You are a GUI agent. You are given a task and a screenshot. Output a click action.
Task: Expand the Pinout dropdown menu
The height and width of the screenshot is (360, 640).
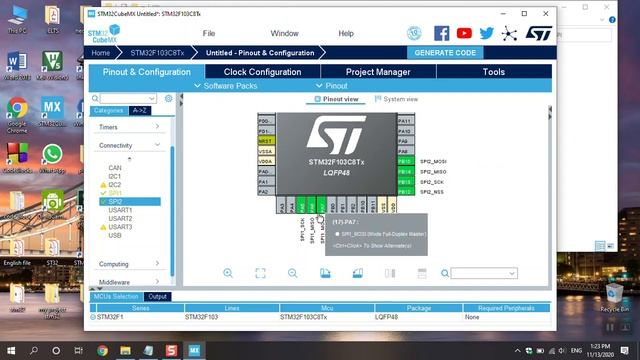tap(332, 86)
